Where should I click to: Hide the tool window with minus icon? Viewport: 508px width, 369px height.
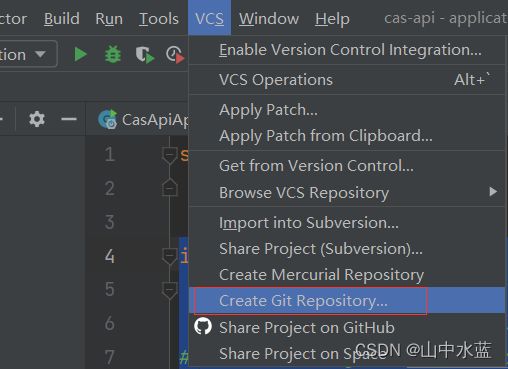click(69, 119)
